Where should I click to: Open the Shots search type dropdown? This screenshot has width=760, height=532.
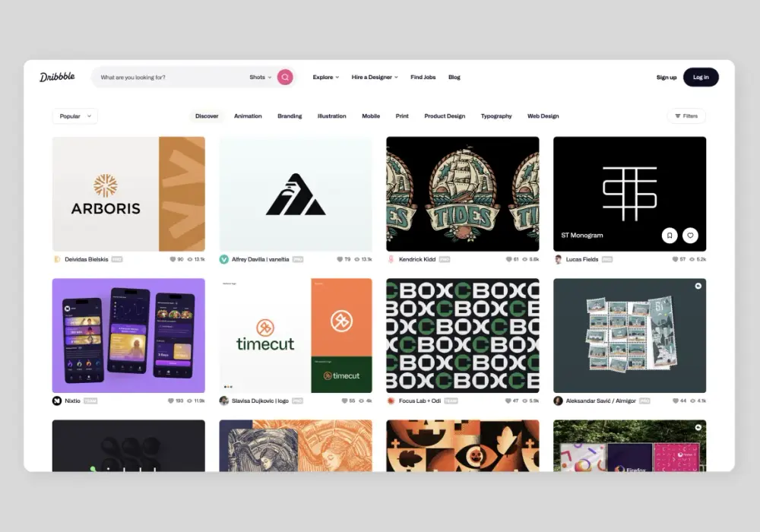(260, 77)
